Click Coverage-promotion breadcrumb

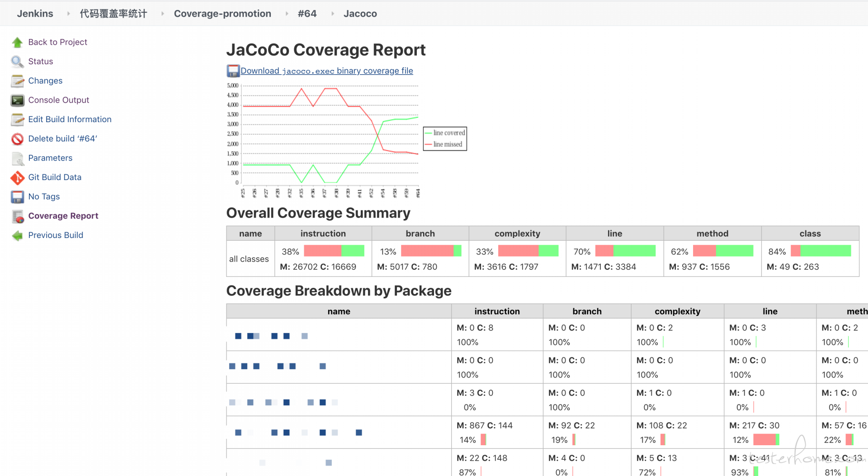222,14
